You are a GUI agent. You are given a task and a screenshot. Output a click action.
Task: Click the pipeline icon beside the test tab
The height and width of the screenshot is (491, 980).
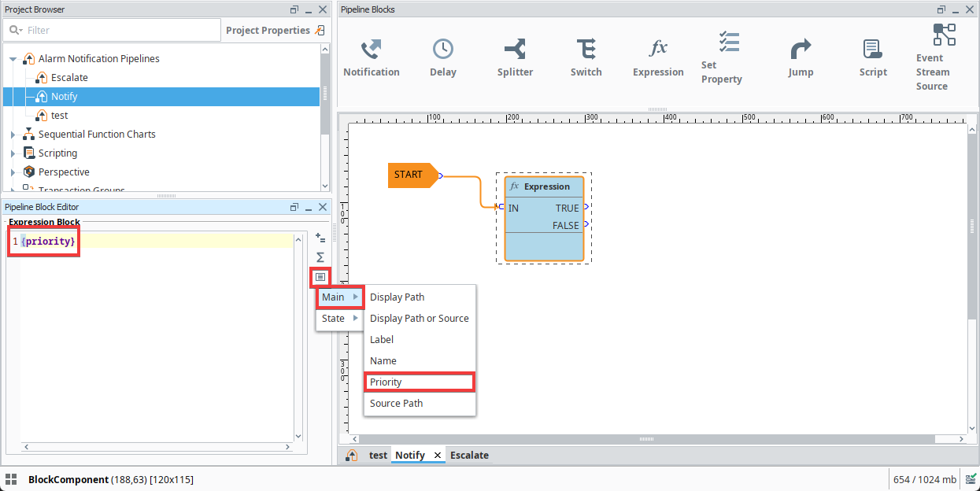click(351, 455)
